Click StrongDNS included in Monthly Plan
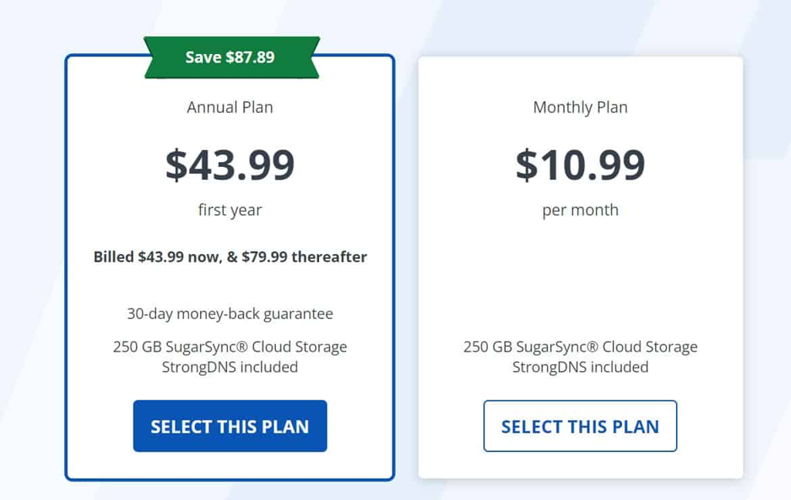The image size is (791, 500). coord(580,367)
